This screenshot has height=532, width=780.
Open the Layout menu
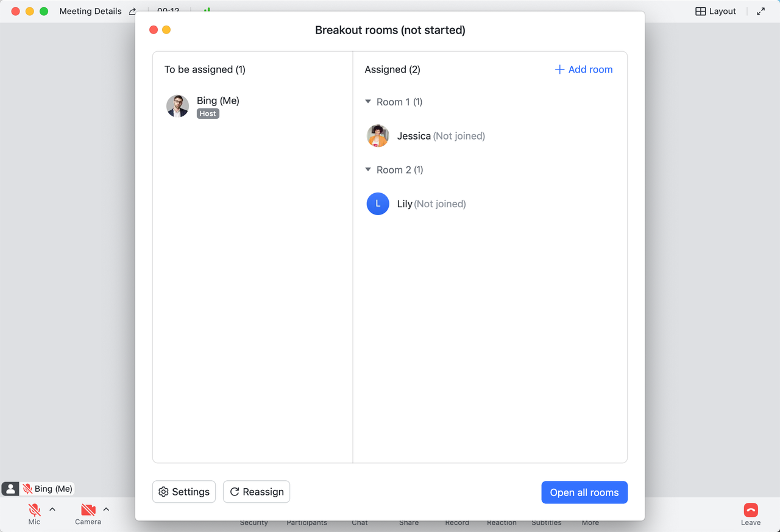pyautogui.click(x=715, y=12)
